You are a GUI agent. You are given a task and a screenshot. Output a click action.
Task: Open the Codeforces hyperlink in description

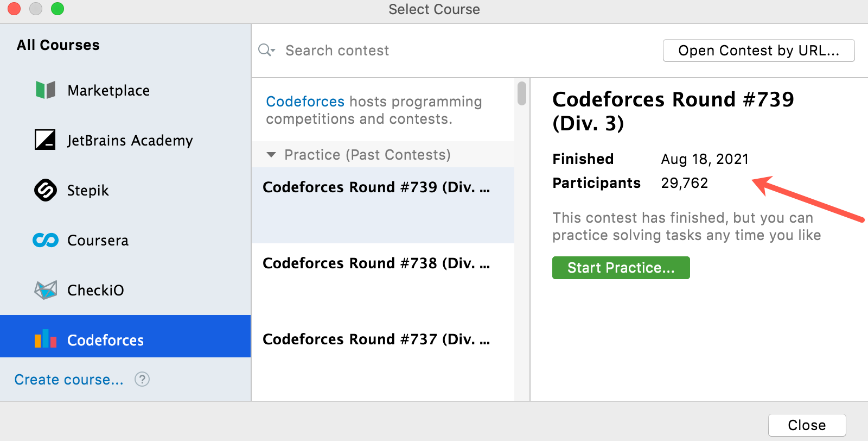click(305, 102)
